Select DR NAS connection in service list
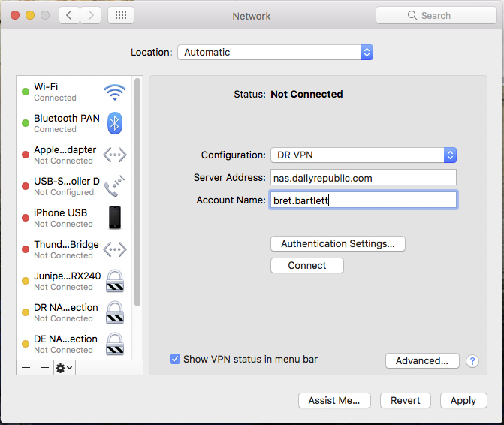Viewport: 504px width, 425px height. tap(66, 312)
